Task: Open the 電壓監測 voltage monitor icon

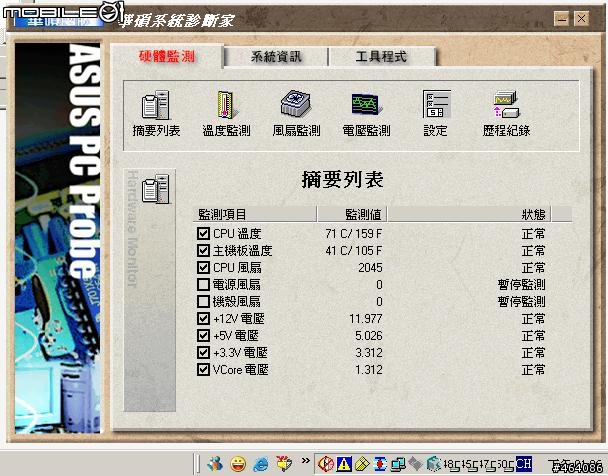Action: click(x=366, y=113)
